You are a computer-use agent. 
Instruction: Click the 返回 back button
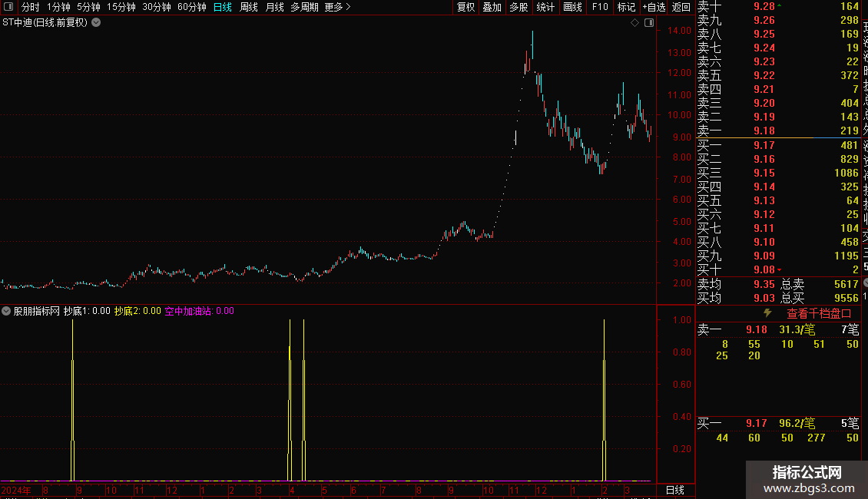(681, 7)
